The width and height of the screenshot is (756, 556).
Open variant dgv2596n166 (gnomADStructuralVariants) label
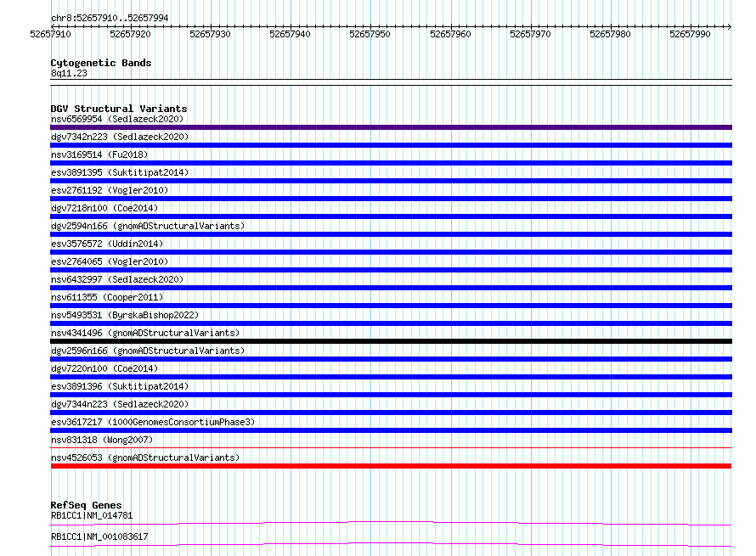point(148,351)
